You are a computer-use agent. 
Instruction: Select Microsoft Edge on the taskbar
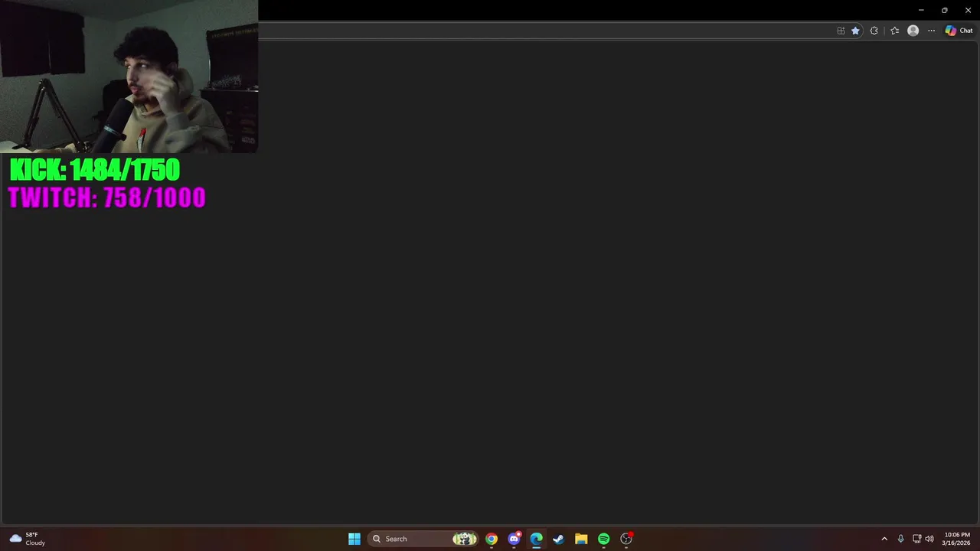tap(536, 539)
